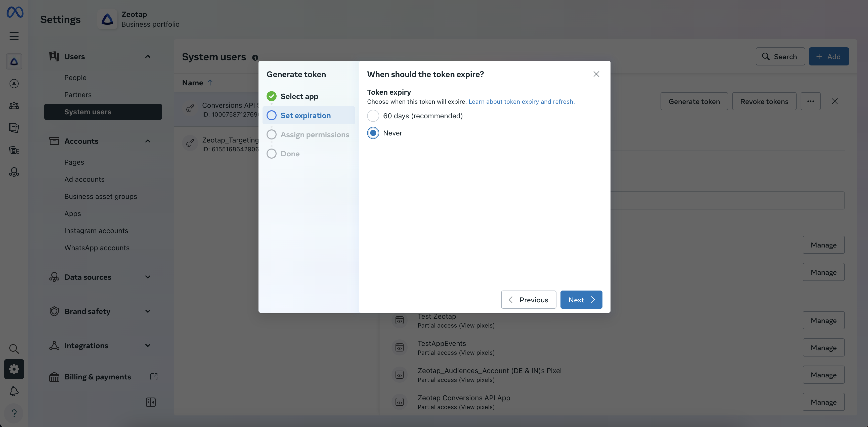This screenshot has height=427, width=868.
Task: Open the Ad accounts menu item
Action: (84, 180)
